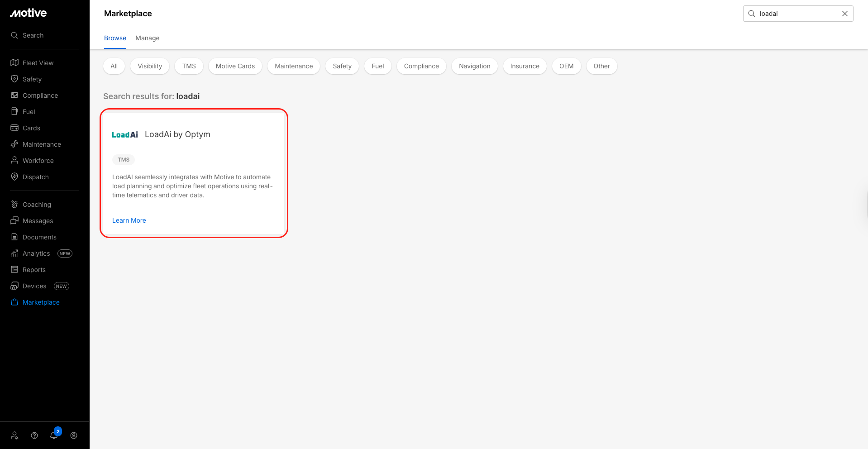Switch to the Manage tab
Image resolution: width=868 pixels, height=449 pixels.
pyautogui.click(x=148, y=38)
